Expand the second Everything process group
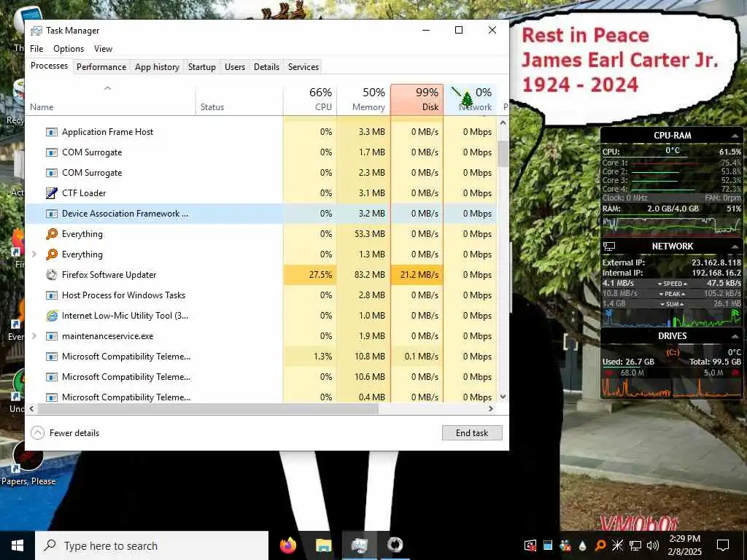Screen dimensions: 747x560 (x=34, y=254)
